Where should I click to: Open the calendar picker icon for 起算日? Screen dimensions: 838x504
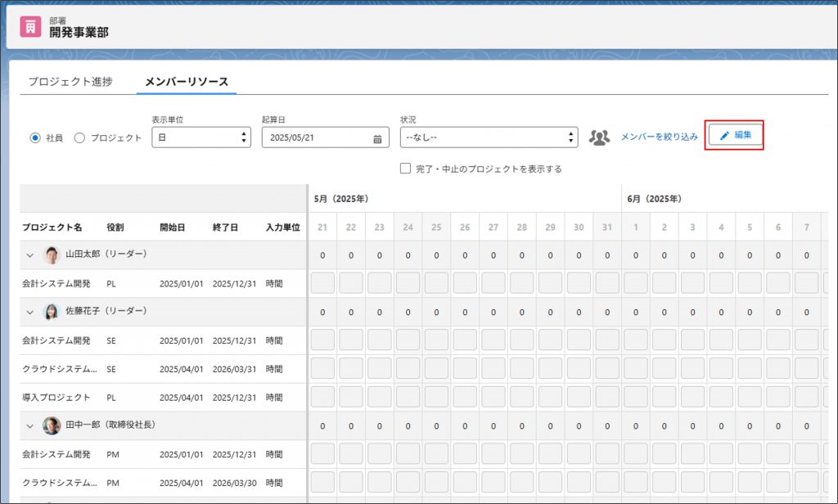tap(377, 138)
